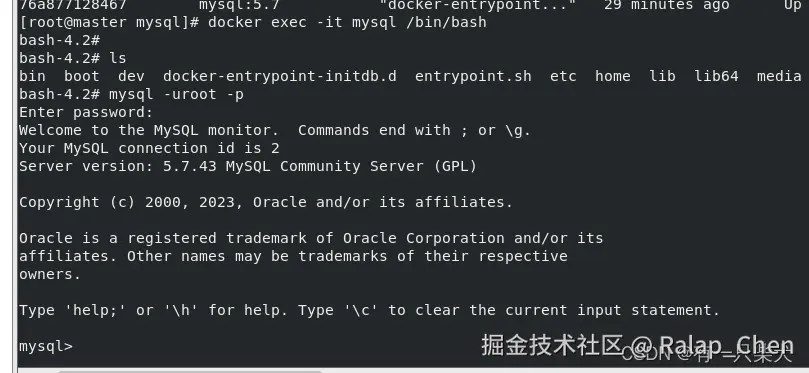Click 'media' in the ls output
The height and width of the screenshot is (373, 809).
[779, 76]
